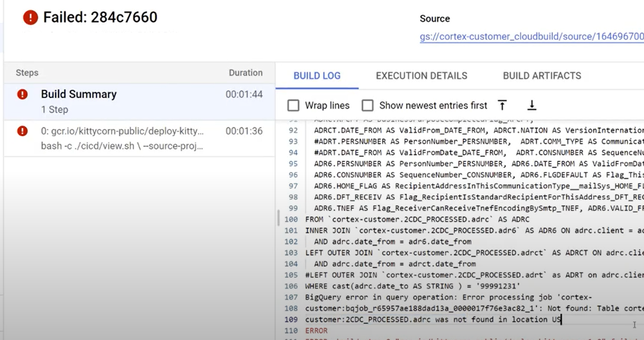
Task: Expand the truncated bash command text
Action: (122, 146)
